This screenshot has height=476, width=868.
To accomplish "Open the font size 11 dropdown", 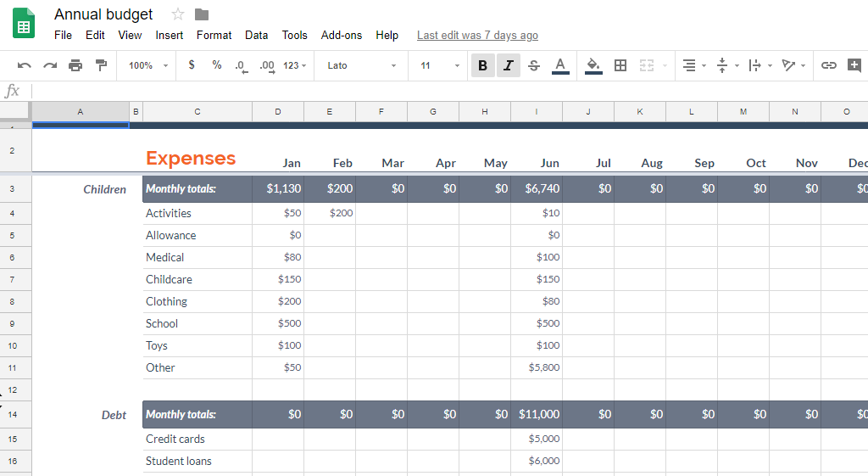I will [439, 65].
